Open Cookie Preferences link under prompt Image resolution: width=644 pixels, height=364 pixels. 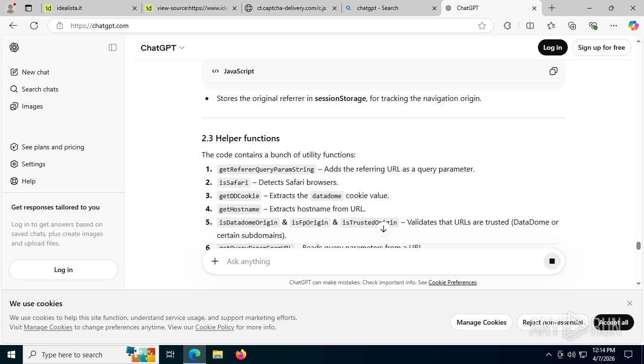coord(452,282)
